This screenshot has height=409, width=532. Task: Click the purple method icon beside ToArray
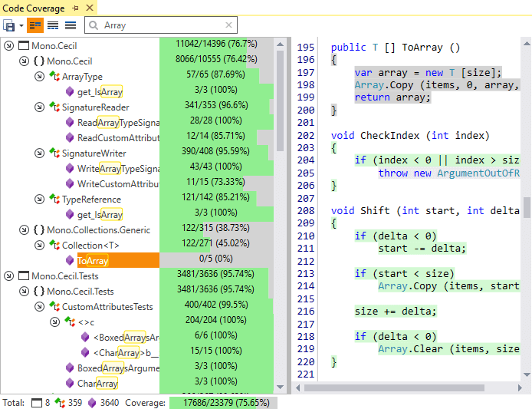point(70,261)
